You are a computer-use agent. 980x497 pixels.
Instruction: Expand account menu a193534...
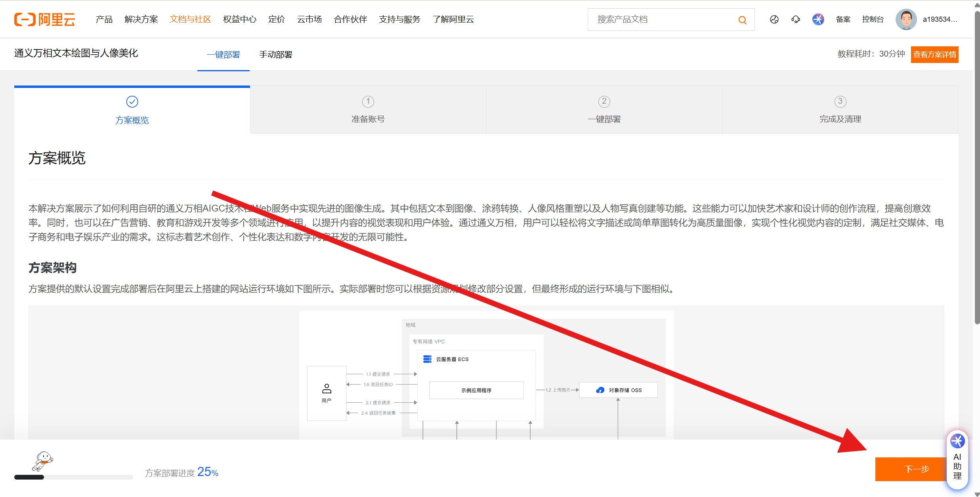tap(940, 19)
